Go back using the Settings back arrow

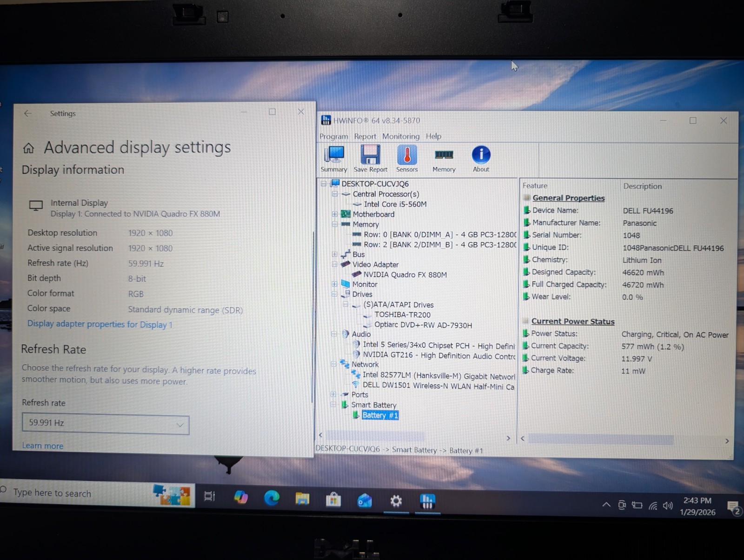tap(28, 113)
